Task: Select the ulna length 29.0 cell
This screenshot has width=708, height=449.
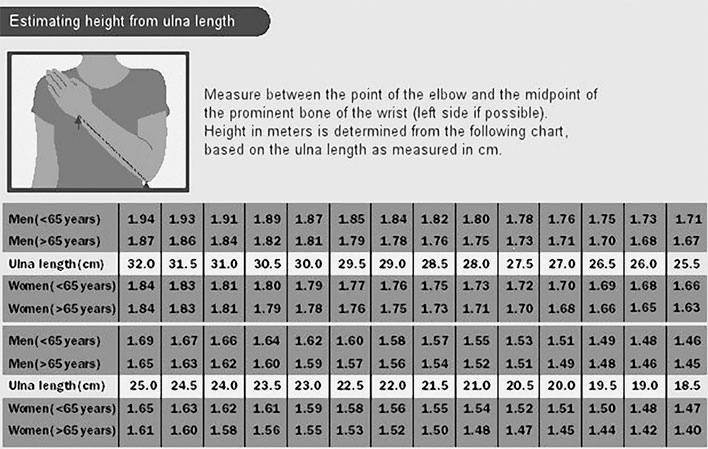Action: (390, 263)
